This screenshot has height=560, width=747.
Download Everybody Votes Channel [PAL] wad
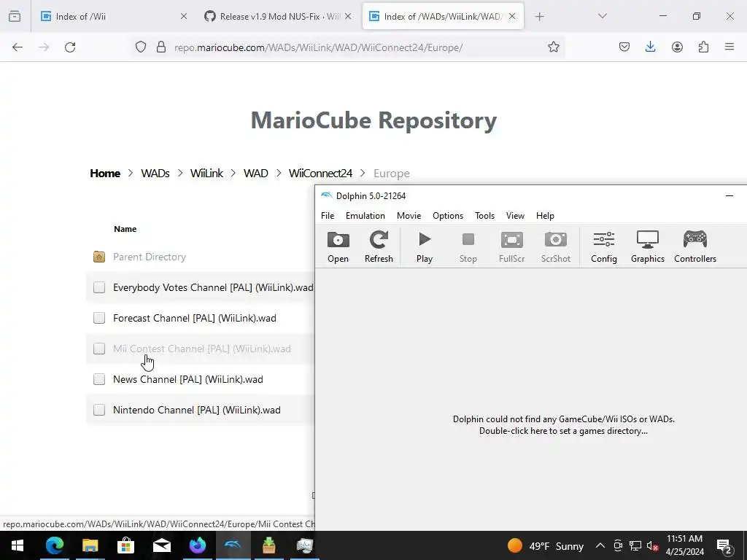(x=213, y=287)
